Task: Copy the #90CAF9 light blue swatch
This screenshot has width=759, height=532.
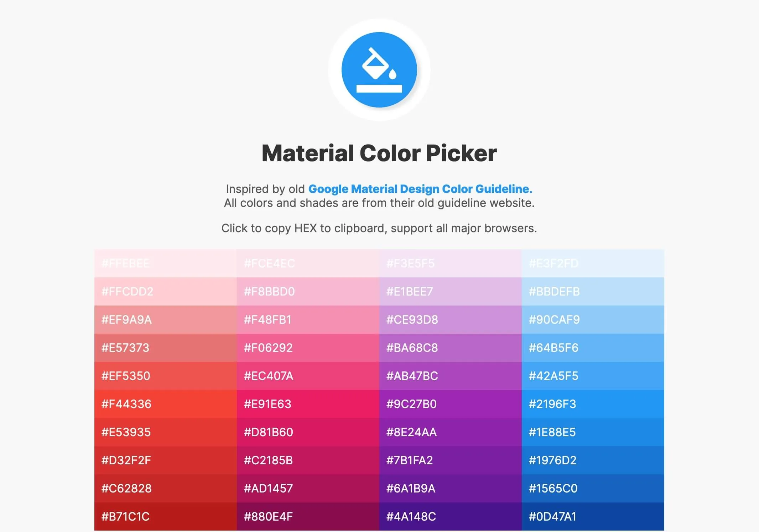Action: pos(594,320)
